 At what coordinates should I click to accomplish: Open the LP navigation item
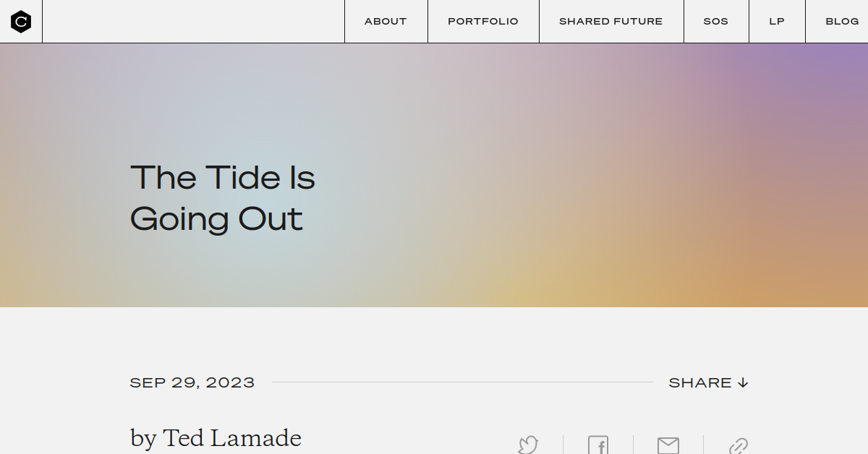(777, 22)
